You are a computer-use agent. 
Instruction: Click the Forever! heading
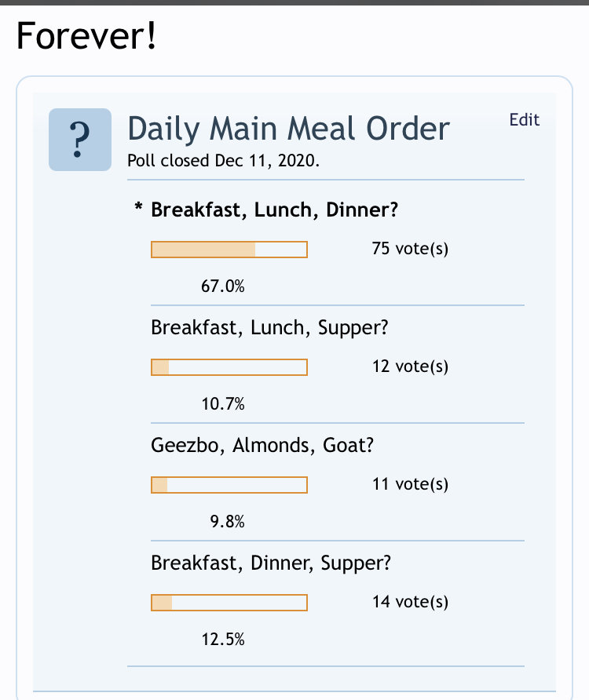86,36
